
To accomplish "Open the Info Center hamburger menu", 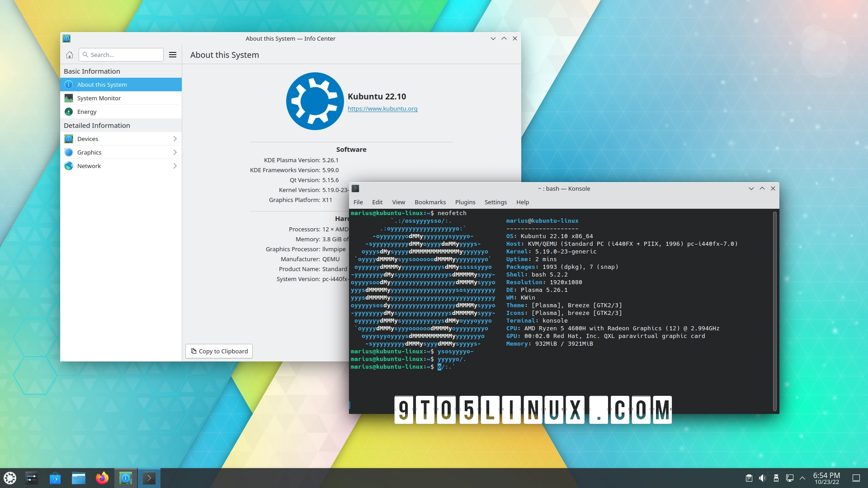I will [172, 55].
